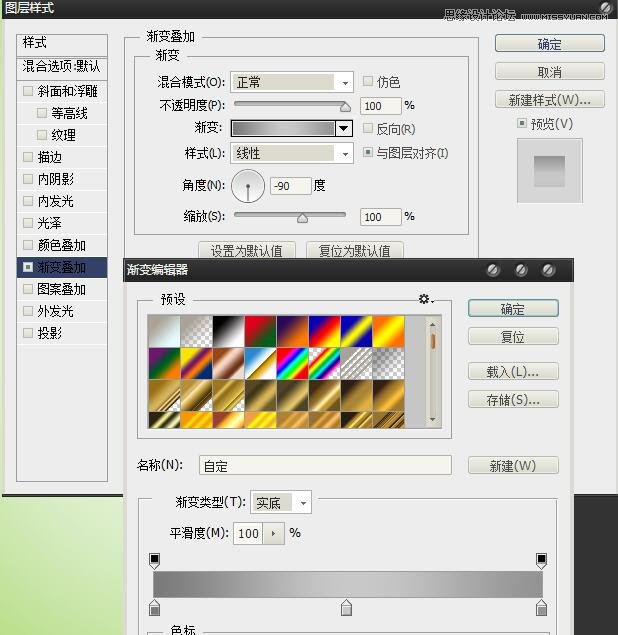Open the 平滑度 smoothness arrow popup
Viewport: 618px width, 635px height.
click(273, 533)
